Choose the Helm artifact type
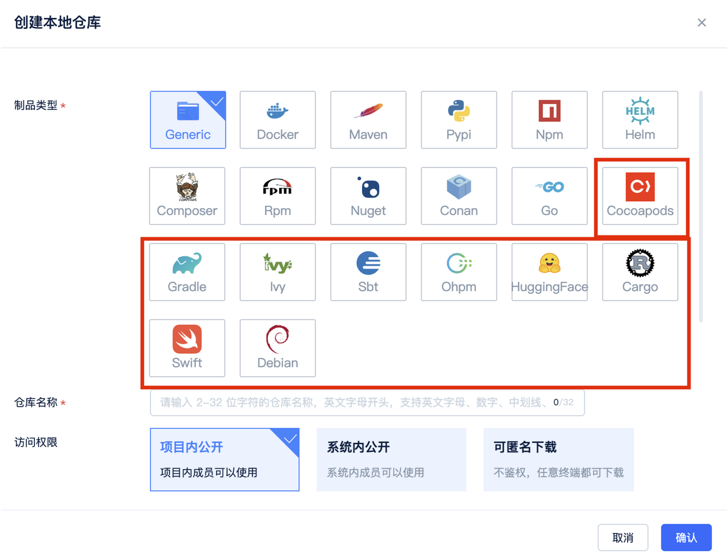The width and height of the screenshot is (728, 560). tap(640, 120)
